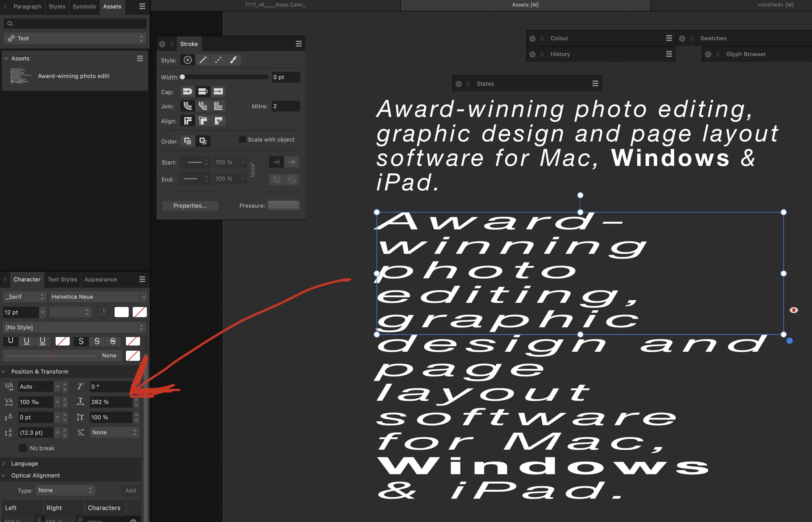Viewport: 812px width, 522px height.
Task: Click the link icon between Start and End
Action: (252, 170)
